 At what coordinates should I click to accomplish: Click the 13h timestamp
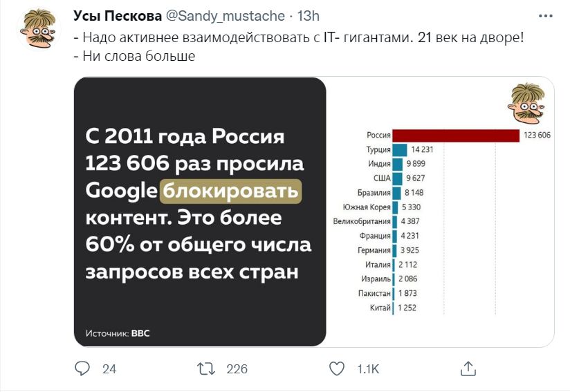click(x=309, y=16)
